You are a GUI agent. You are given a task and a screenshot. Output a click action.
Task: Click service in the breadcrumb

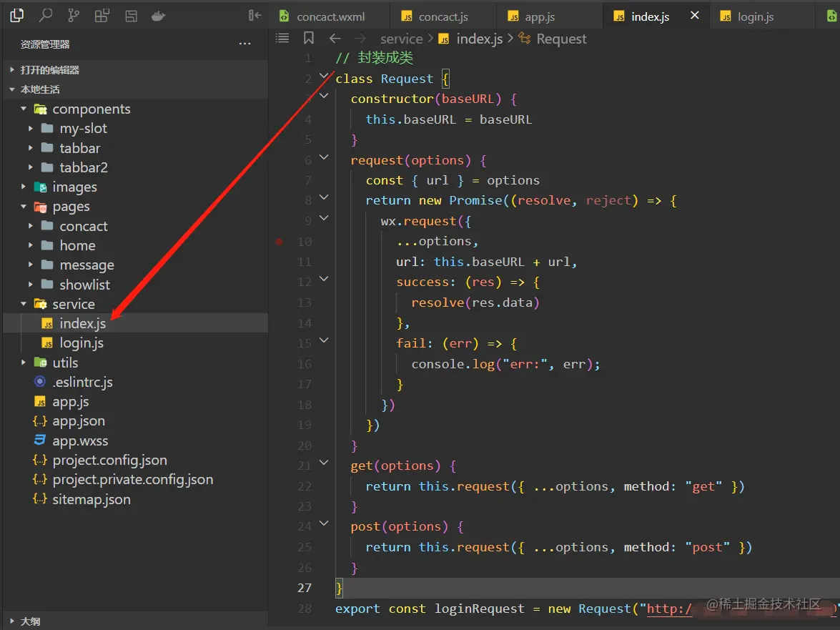tap(401, 39)
